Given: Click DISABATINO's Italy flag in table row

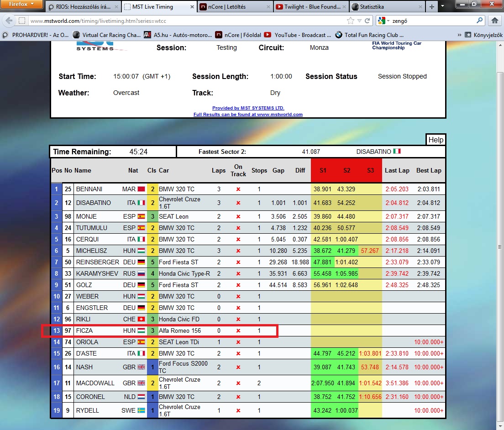Looking at the screenshot, I should 142,203.
